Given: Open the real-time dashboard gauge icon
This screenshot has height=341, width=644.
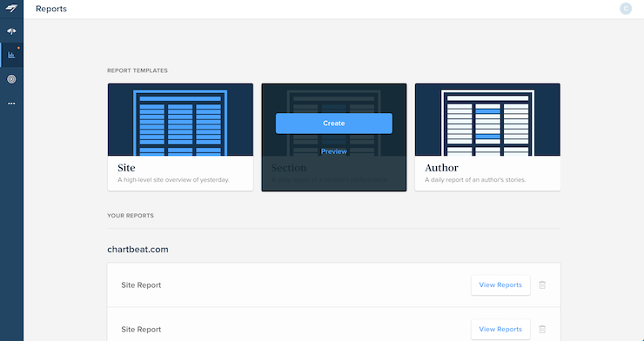Looking at the screenshot, I should (11, 31).
